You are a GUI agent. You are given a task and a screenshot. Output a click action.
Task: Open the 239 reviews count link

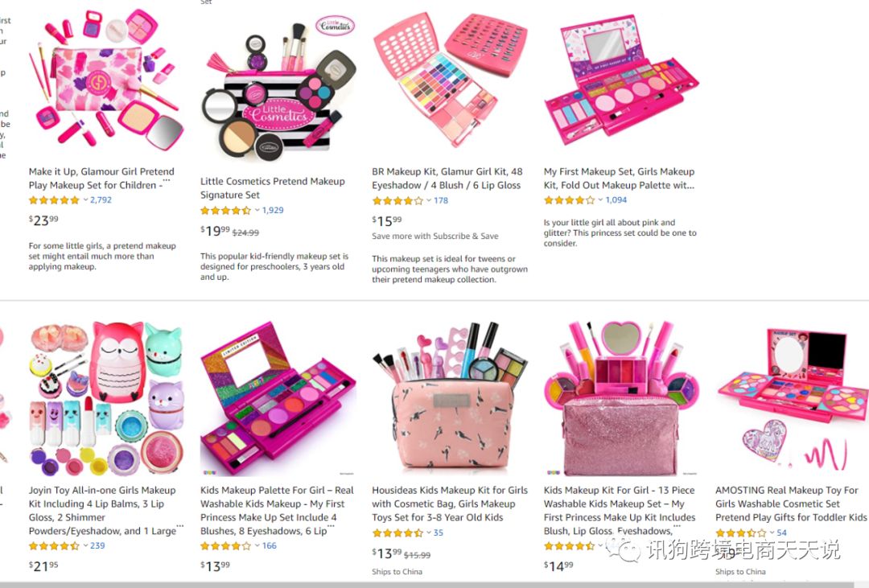97,546
